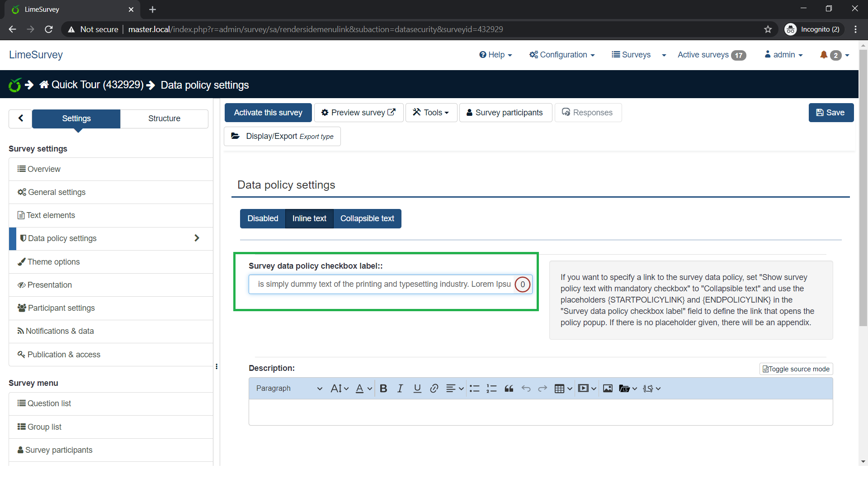Set data policy to Disabled
This screenshot has width=868, height=479.
pos(263,218)
